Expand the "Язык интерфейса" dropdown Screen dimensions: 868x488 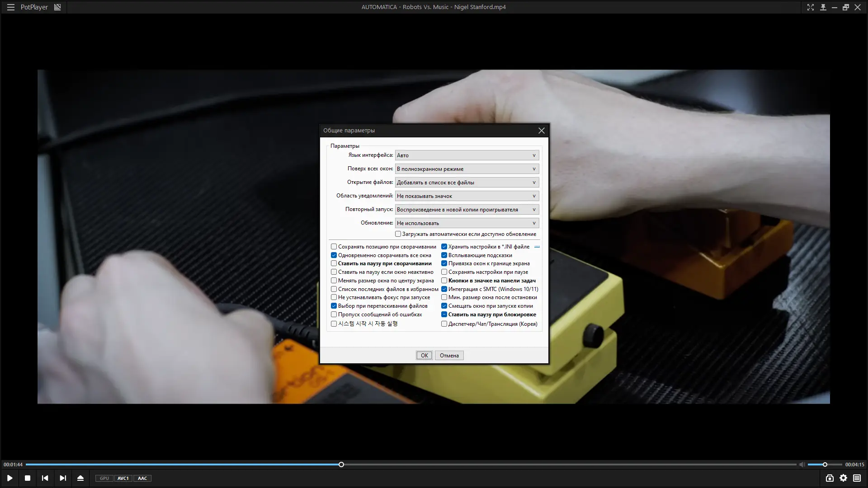click(x=467, y=155)
